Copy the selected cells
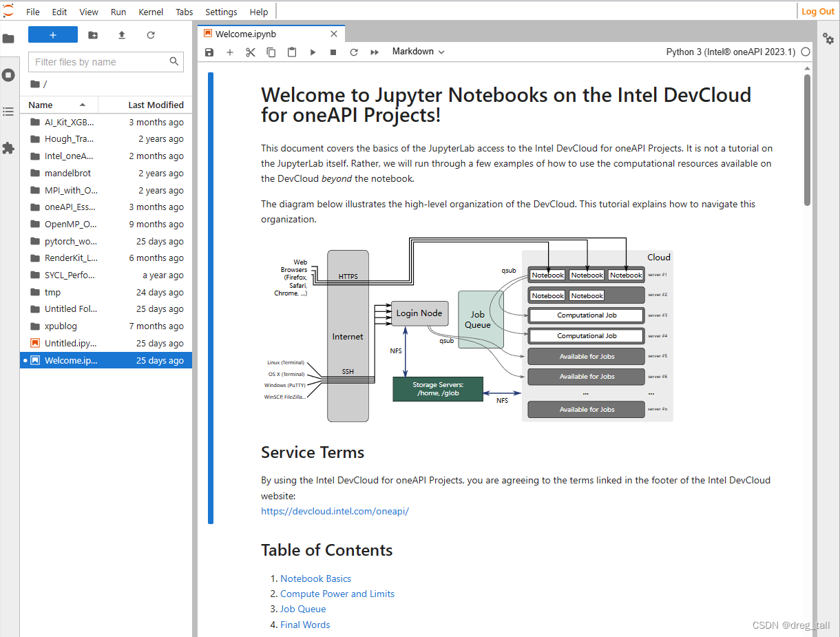This screenshot has height=637, width=840. [271, 52]
